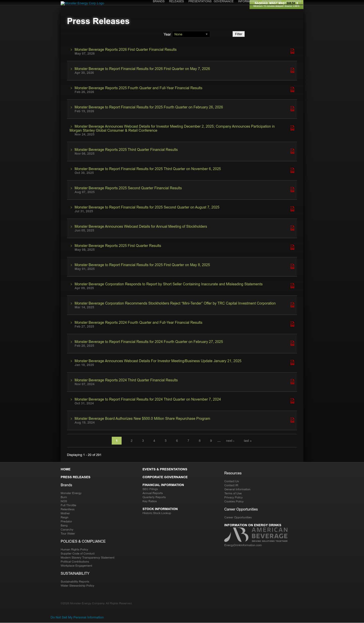Open Modern Slavery Transparency Statement link

[x=87, y=558]
